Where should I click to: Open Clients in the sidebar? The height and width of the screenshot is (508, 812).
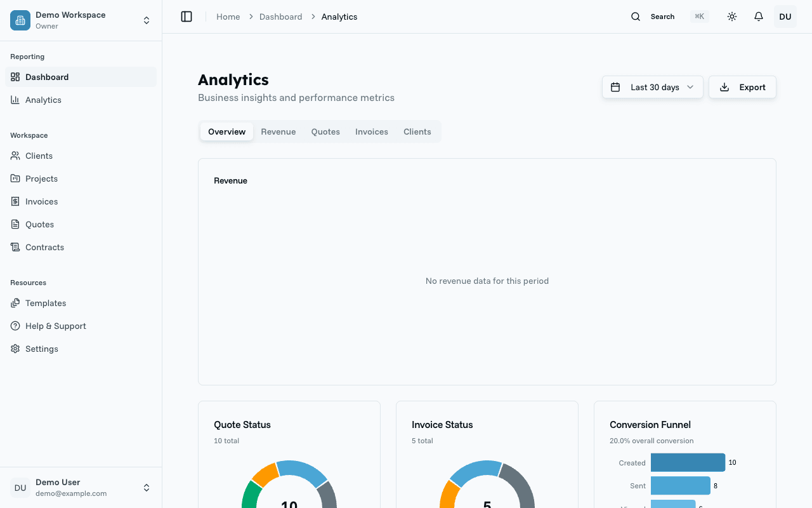click(x=81, y=156)
